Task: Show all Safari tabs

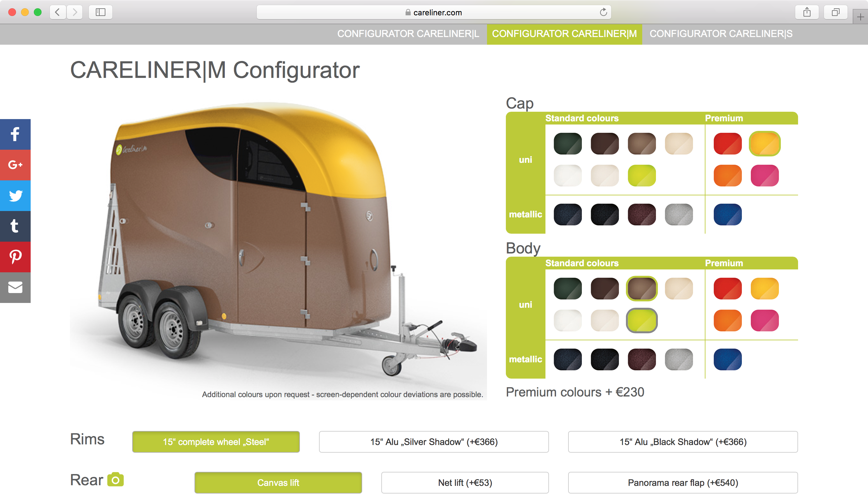Action: [x=835, y=12]
